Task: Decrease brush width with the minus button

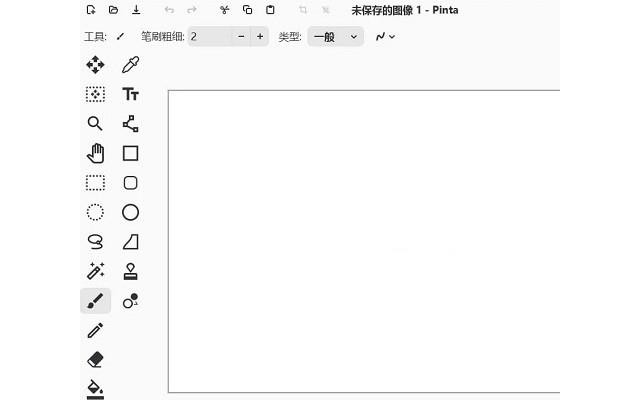Action: 241,37
